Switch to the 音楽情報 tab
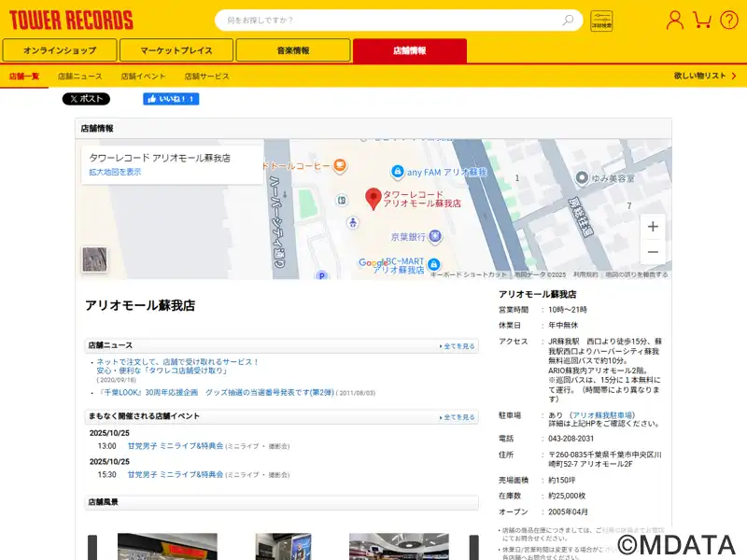Screen dimensions: 747x560 tap(292, 50)
